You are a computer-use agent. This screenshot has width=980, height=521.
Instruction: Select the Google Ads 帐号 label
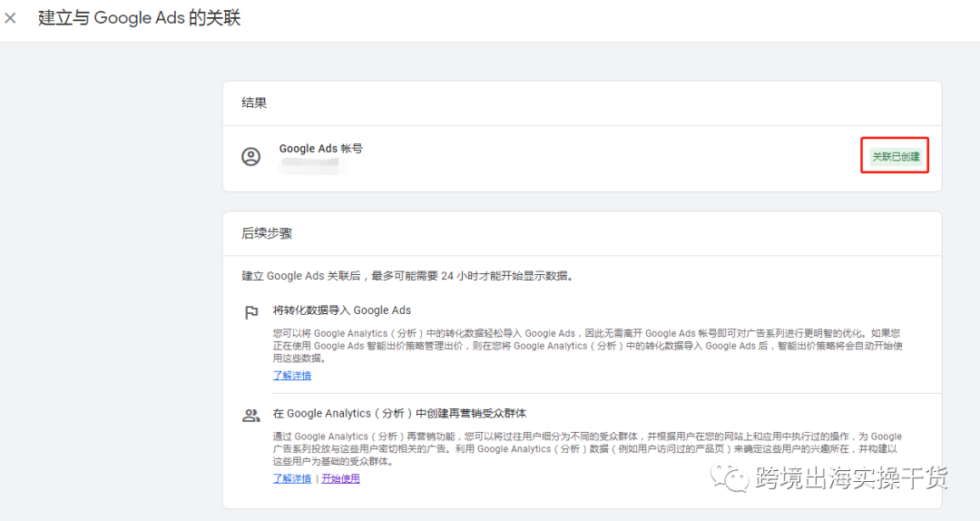coord(320,148)
